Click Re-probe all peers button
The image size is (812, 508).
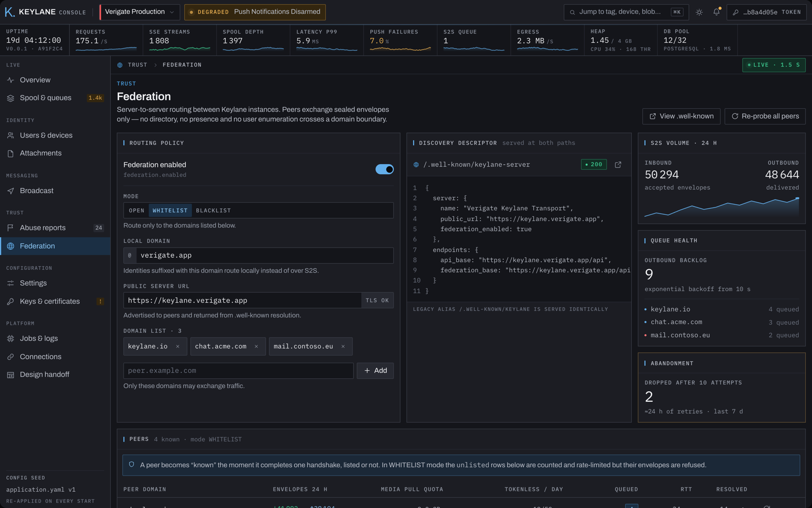765,116
